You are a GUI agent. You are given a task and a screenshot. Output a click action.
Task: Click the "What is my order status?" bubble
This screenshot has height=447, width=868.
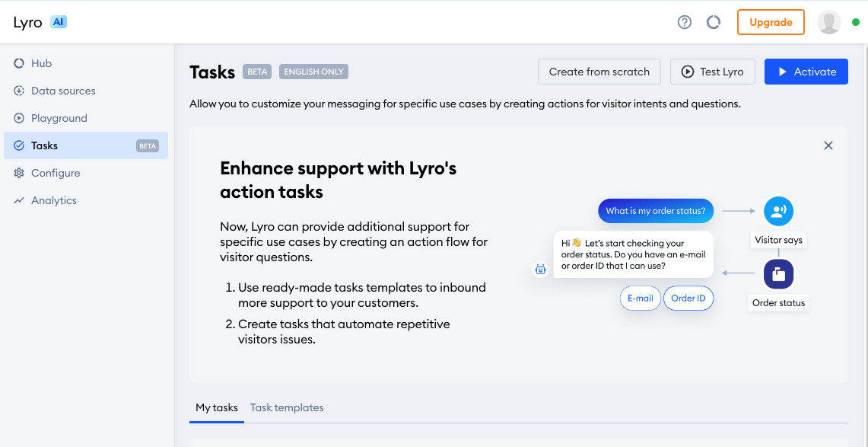(x=656, y=211)
